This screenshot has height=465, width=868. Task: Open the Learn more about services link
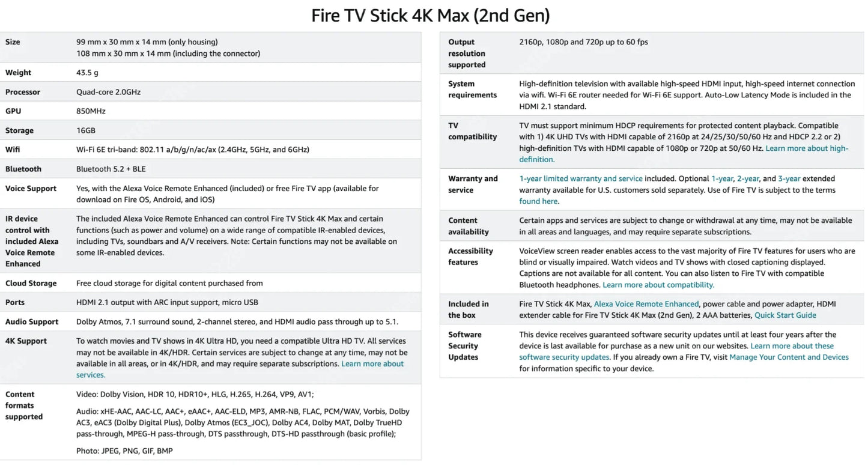tap(372, 363)
